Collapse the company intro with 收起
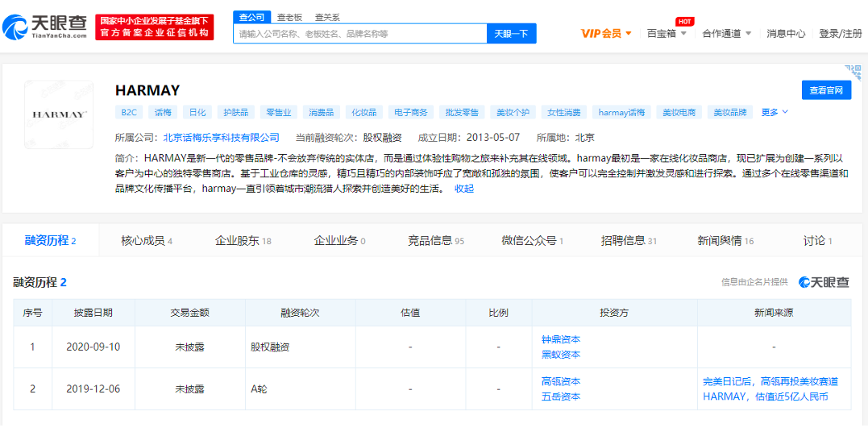Viewport: 868px width, 436px height. click(464, 189)
